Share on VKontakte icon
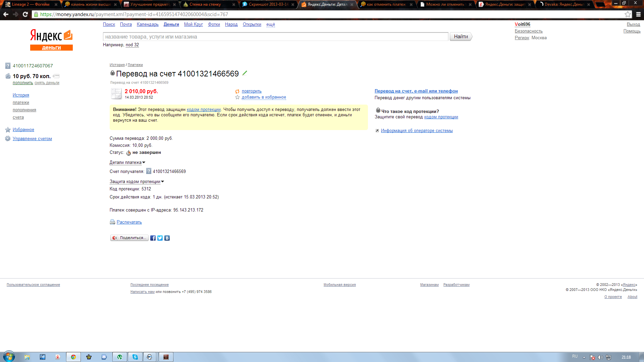 (x=167, y=238)
